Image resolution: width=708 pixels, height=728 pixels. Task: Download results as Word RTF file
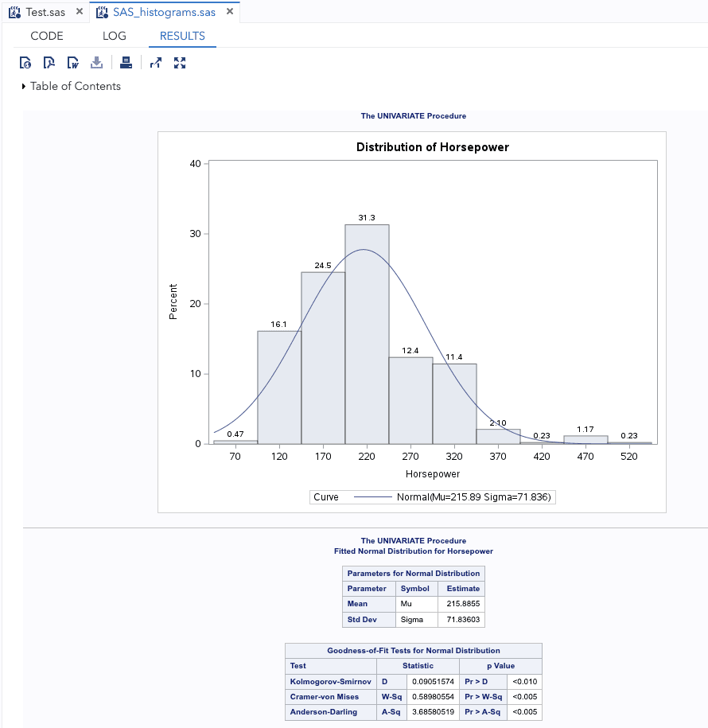[x=72, y=63]
